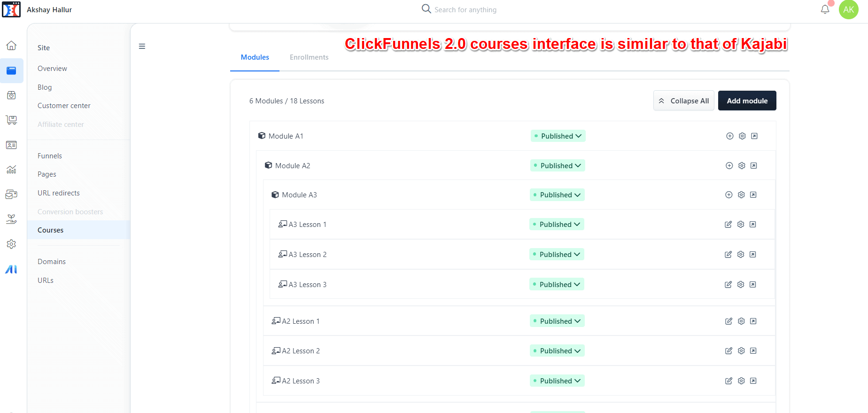
Task: Open the AK user avatar menu
Action: (x=849, y=9)
